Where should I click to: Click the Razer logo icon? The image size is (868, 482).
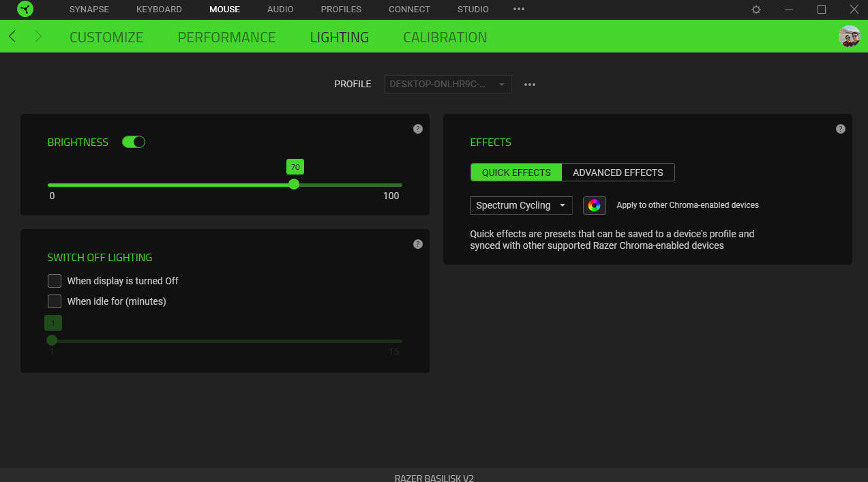point(25,10)
